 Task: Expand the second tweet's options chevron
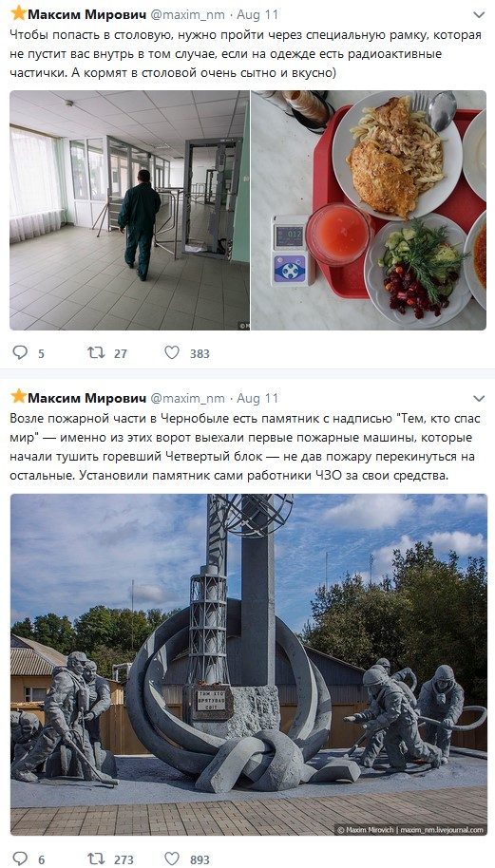coord(479,398)
